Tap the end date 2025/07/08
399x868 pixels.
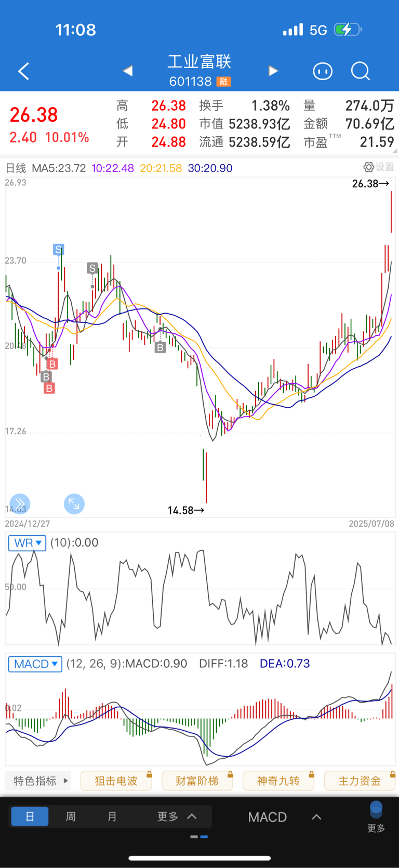pyautogui.click(x=371, y=524)
